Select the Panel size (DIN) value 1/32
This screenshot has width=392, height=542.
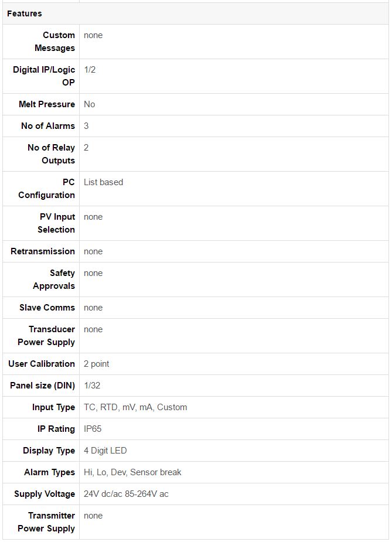[x=92, y=386]
